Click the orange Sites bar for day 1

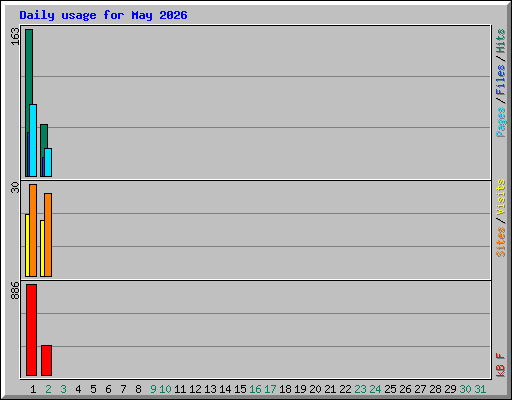(x=33, y=230)
